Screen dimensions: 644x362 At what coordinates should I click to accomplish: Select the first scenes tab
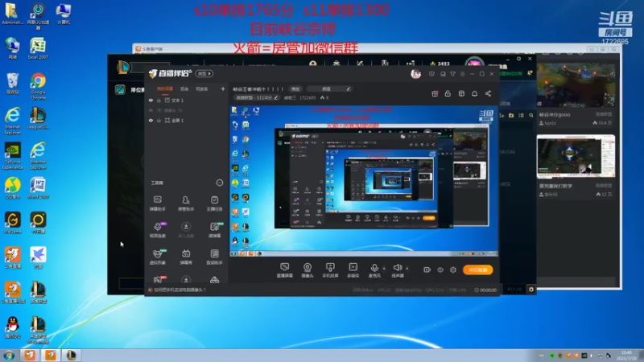point(165,88)
